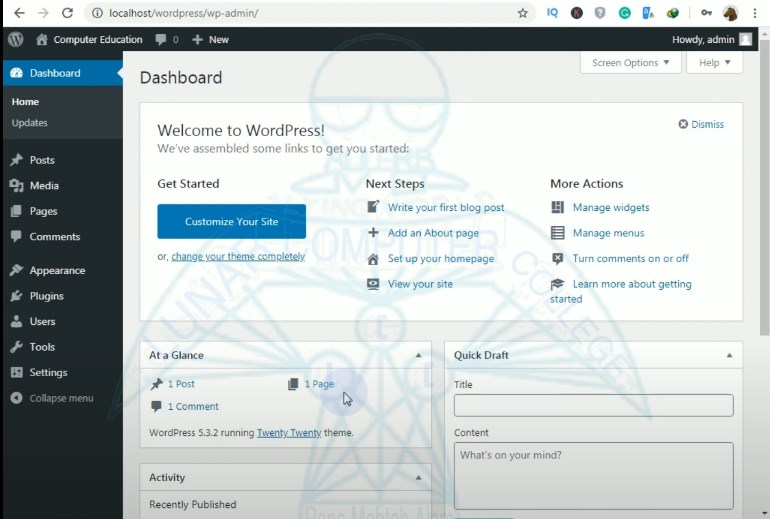Open the Dashboard menu
Screen dimensions: 770x519
pos(63,73)
